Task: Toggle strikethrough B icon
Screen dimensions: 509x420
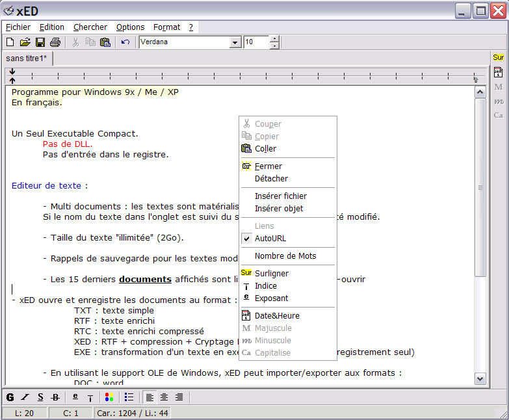Action: 55,397
